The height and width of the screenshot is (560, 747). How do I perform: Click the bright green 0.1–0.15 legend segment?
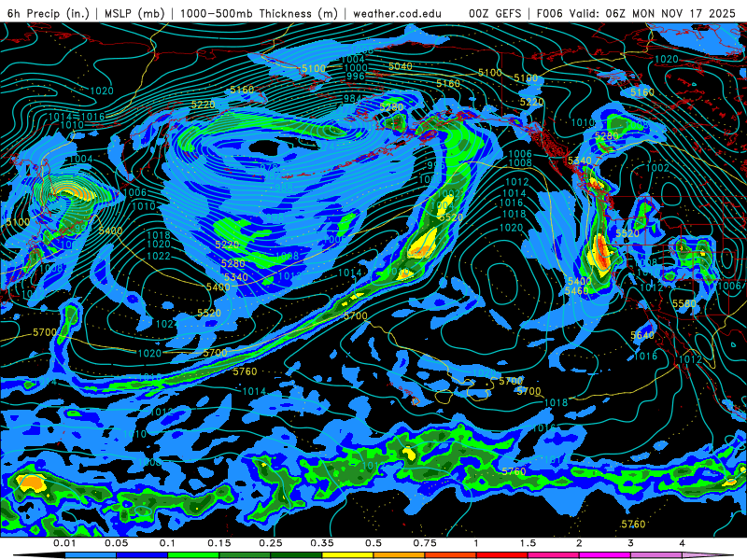[x=193, y=555]
